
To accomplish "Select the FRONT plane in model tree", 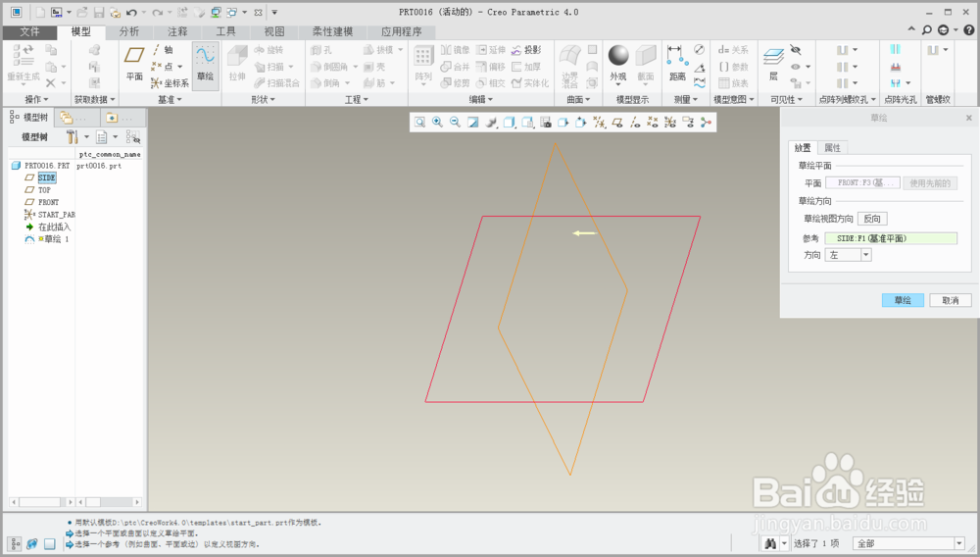I will [x=48, y=202].
